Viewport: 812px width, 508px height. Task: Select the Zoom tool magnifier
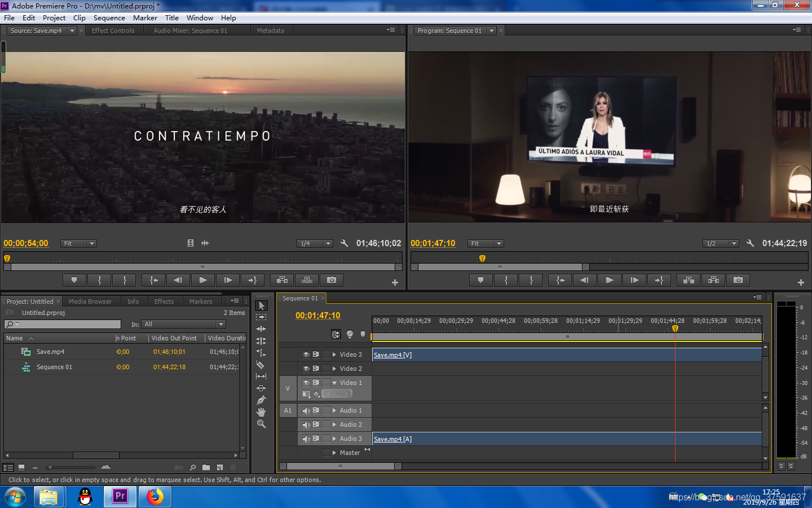[x=261, y=424]
